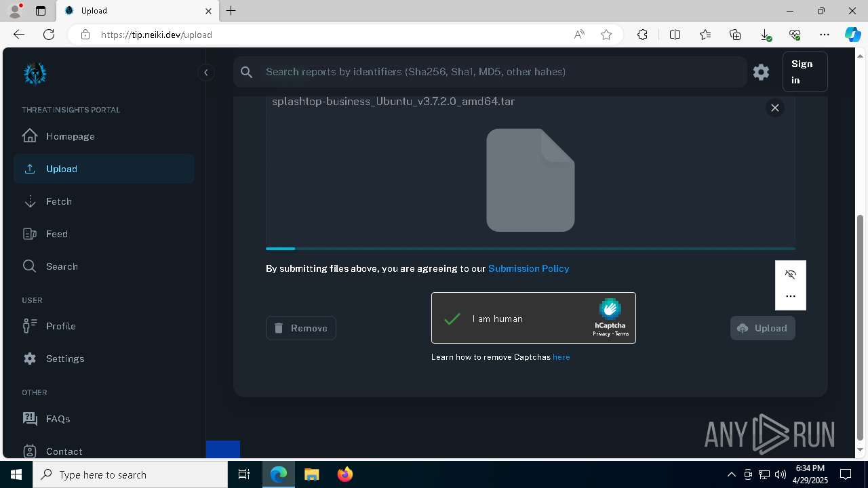This screenshot has height=488, width=868.
Task: Click the hCaptcha logo
Action: (x=610, y=309)
